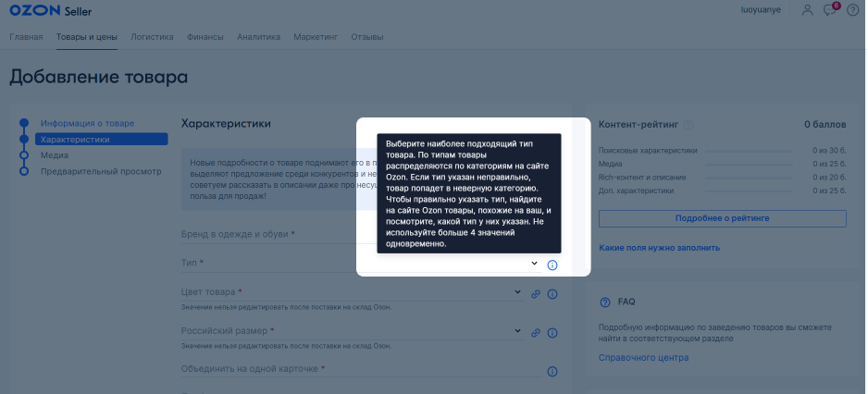Click the 0 баллов score text
This screenshot has width=868, height=394.
pyautogui.click(x=825, y=125)
